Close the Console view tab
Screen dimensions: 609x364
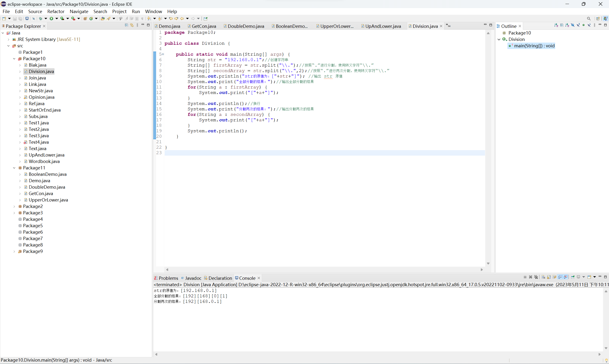[x=259, y=278]
